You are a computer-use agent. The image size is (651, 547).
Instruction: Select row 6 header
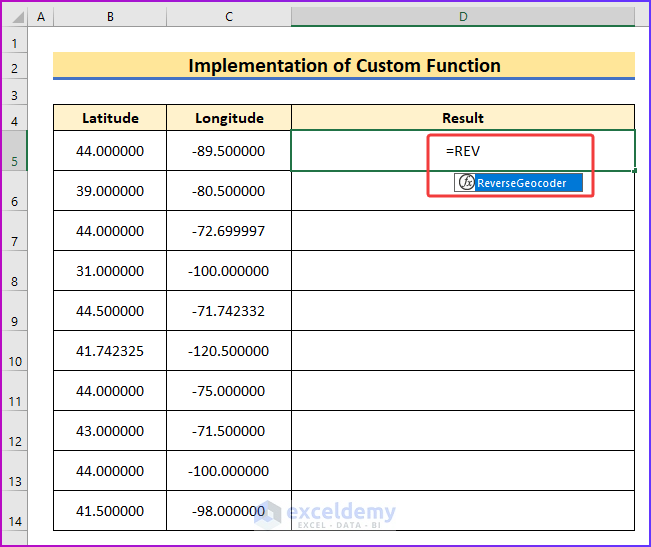coord(15,190)
